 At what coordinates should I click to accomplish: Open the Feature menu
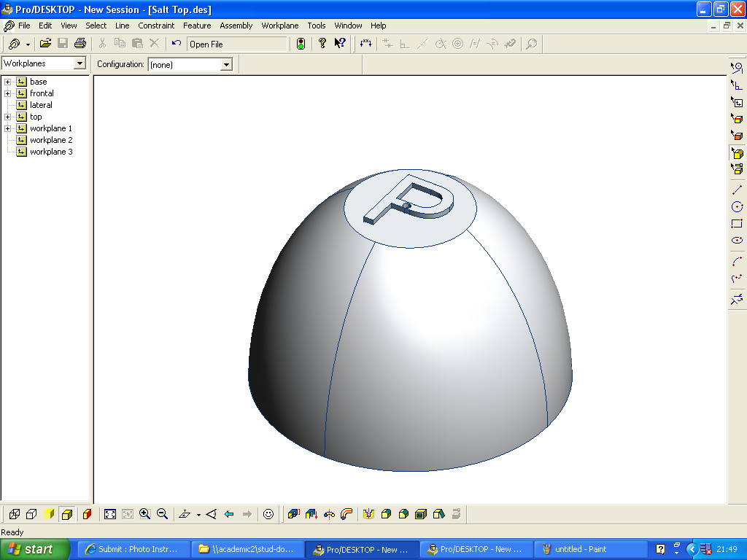[x=197, y=26]
